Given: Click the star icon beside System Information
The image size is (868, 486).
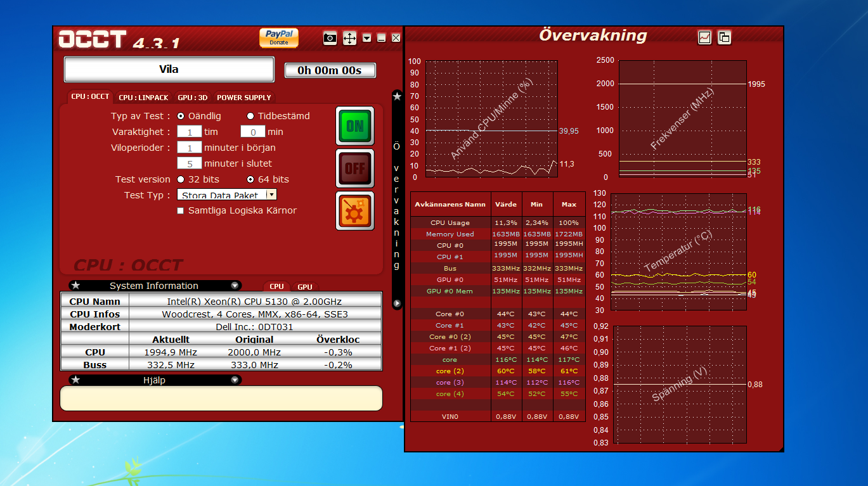Looking at the screenshot, I should coord(75,286).
